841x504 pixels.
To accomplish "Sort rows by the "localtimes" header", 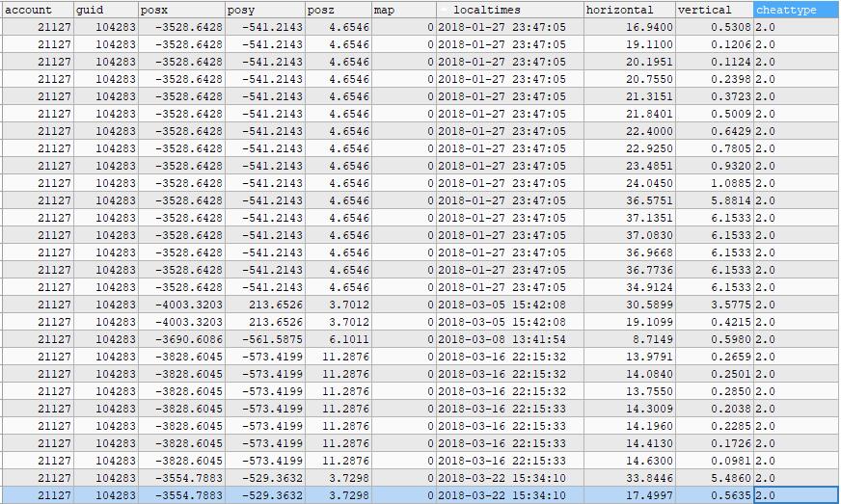I will click(x=509, y=10).
